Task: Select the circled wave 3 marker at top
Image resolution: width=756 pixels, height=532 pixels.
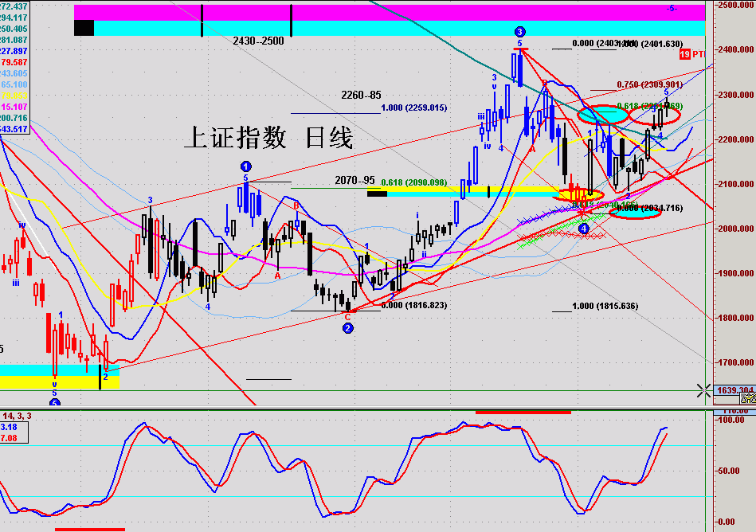Action: (x=519, y=33)
